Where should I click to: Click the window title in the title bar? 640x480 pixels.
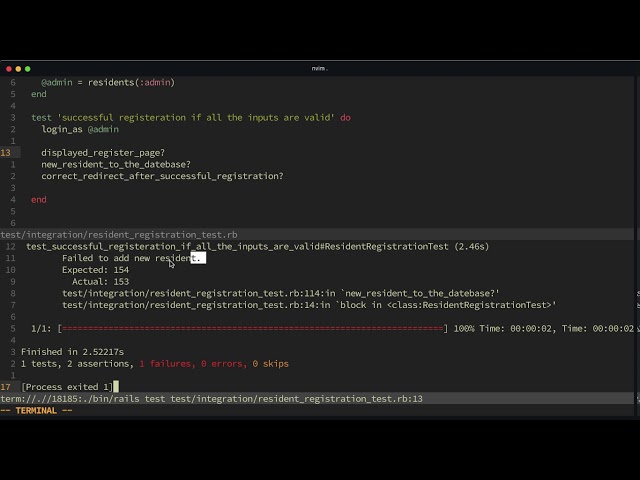point(320,69)
